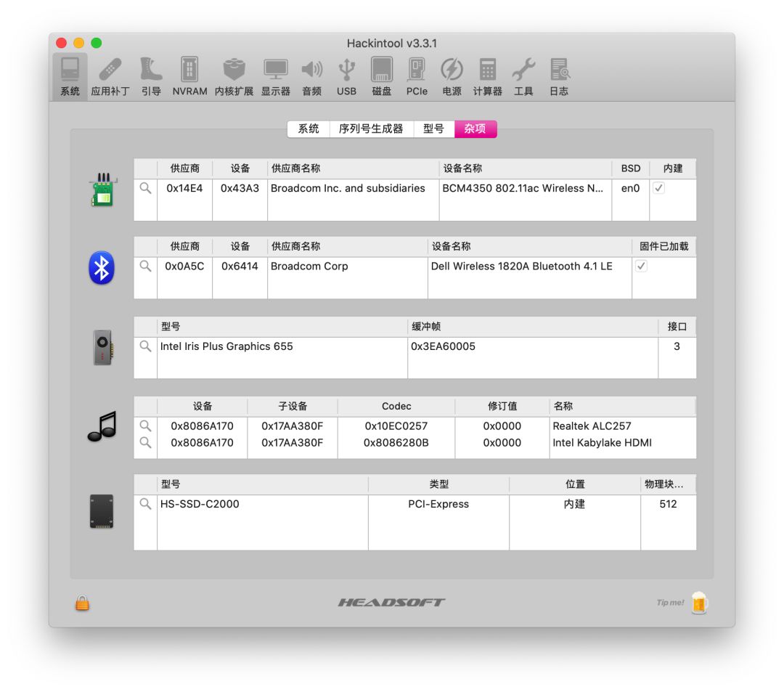
Task: Sort Wi-Fi table by 供应商名称 header
Action: tap(353, 168)
